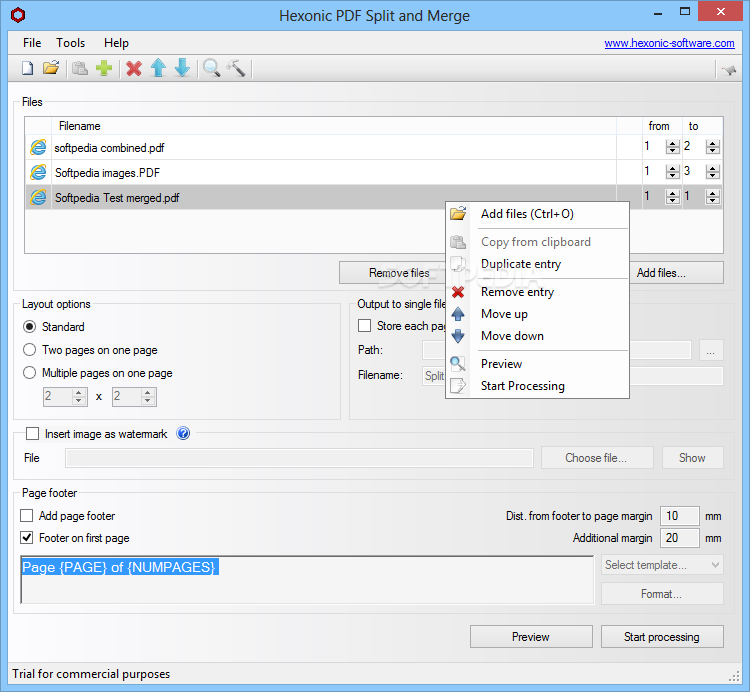750x692 pixels.
Task: Click the Start processing button
Action: 662,637
